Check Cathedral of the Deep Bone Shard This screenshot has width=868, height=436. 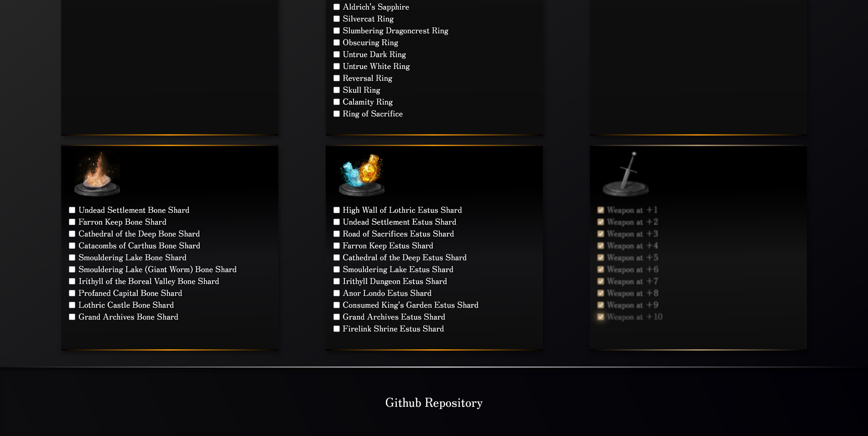[72, 234]
